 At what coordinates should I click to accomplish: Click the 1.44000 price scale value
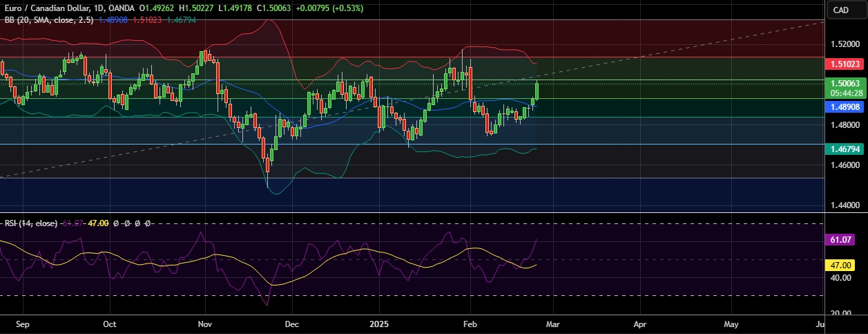tap(845, 205)
